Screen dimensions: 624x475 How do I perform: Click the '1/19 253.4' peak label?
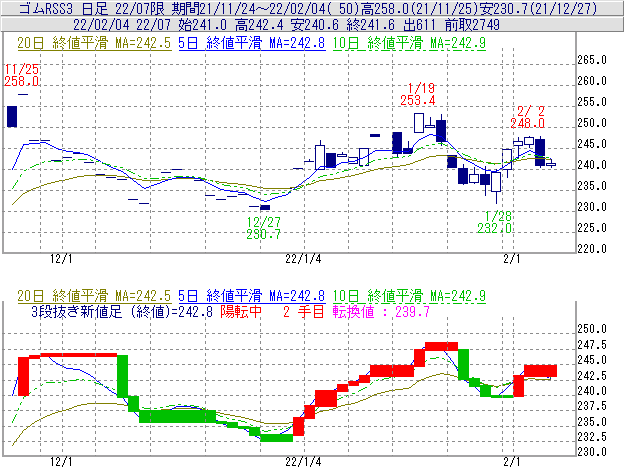418,94
